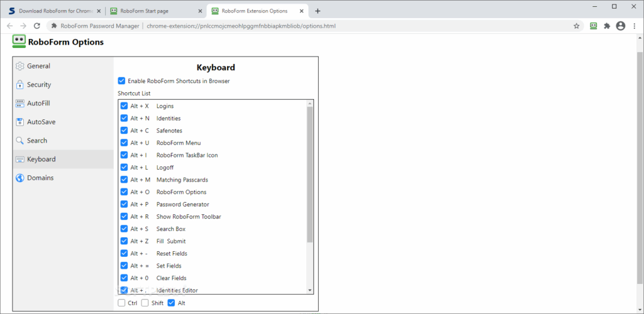Open the General settings gear icon
Viewport: 644px width, 314px height.
[x=19, y=66]
